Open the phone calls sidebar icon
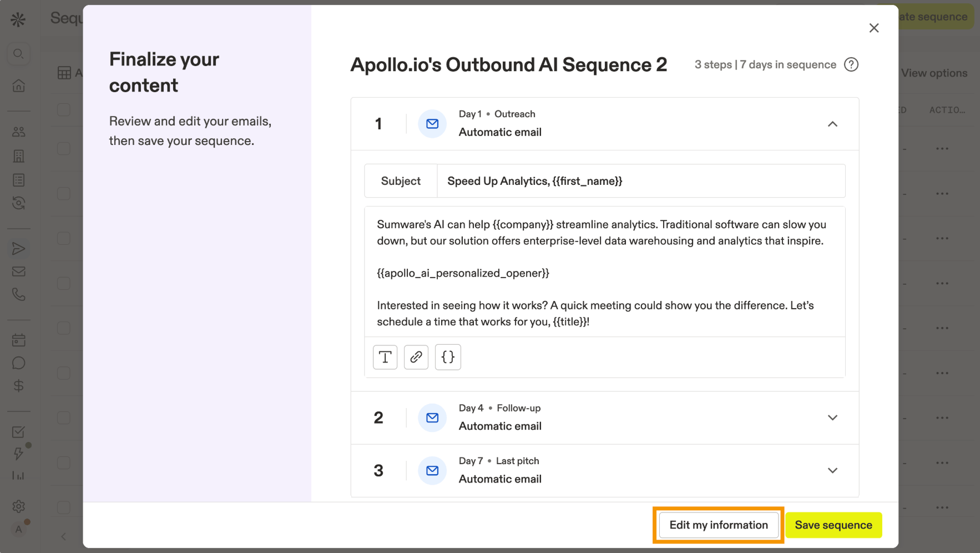 [x=18, y=294]
